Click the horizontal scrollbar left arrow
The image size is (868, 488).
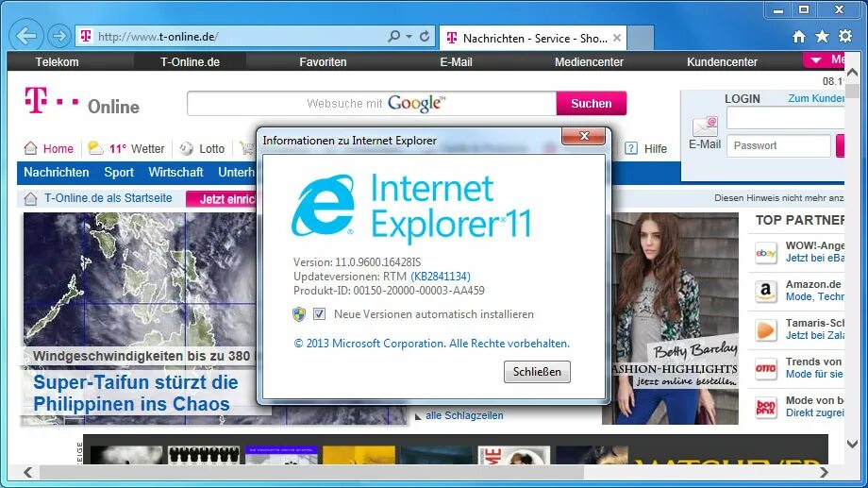[x=27, y=472]
